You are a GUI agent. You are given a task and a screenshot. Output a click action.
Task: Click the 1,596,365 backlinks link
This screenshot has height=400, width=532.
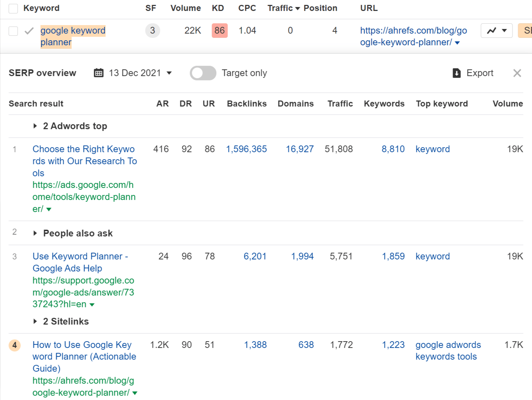click(246, 149)
